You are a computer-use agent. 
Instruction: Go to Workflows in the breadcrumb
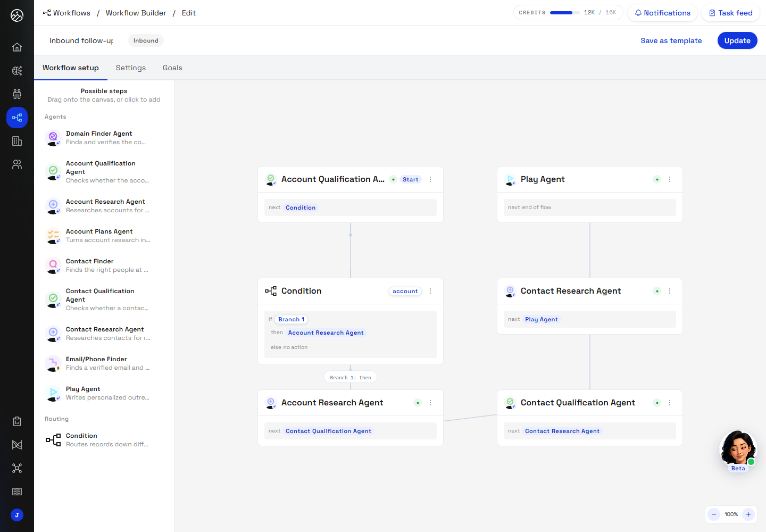(x=66, y=13)
